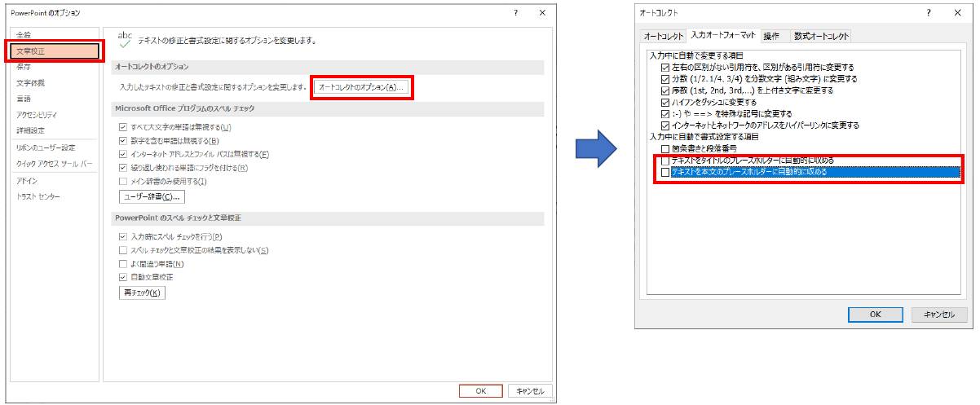Screen dimensions: 980x405
Task: Open リボンのユーザー設定 category
Action: point(46,148)
